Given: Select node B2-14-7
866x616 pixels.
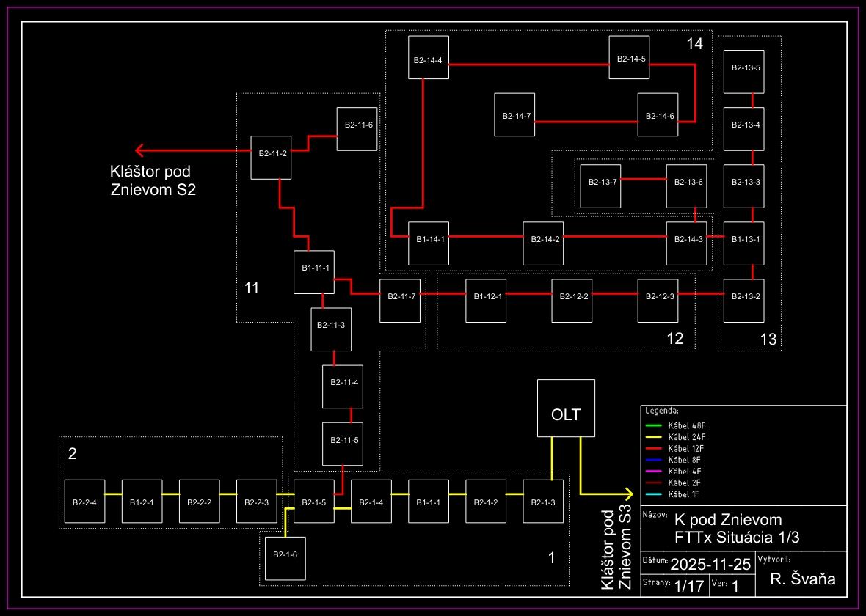Looking at the screenshot, I should 515,114.
